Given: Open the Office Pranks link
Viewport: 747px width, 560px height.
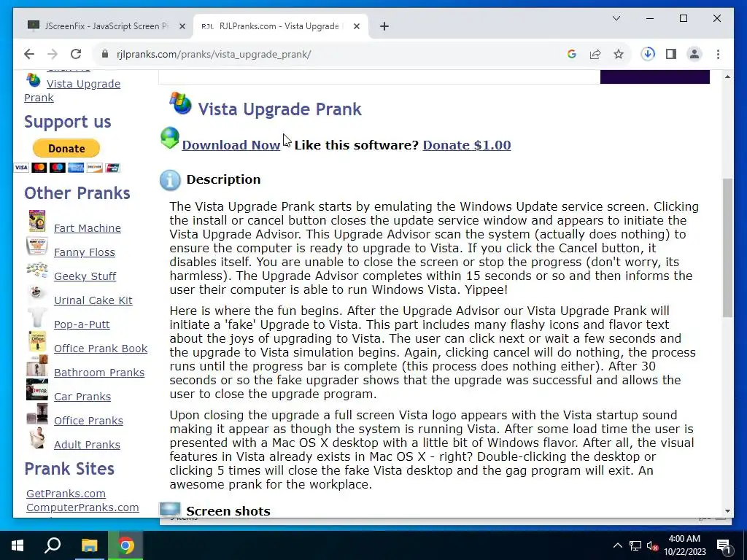Looking at the screenshot, I should point(88,421).
